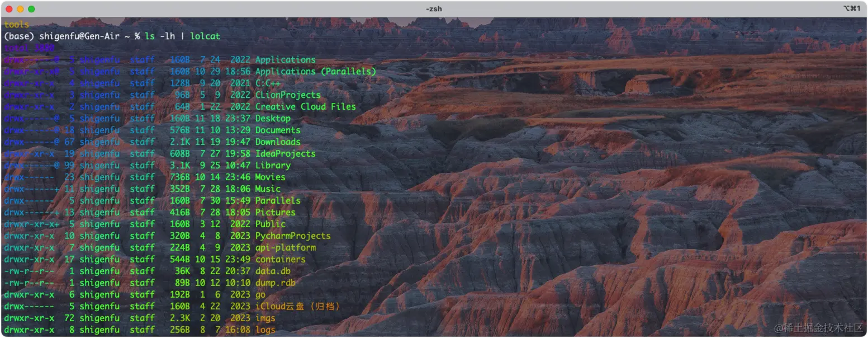Click the '23:49' time of containers
868x338 pixels.
click(238, 260)
